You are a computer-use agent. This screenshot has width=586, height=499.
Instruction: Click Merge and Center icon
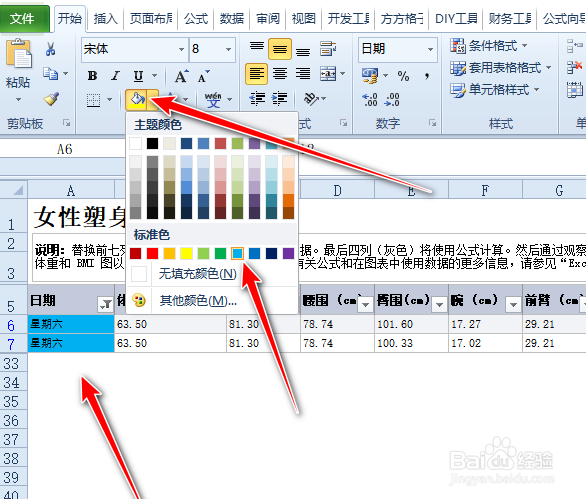pos(328,74)
